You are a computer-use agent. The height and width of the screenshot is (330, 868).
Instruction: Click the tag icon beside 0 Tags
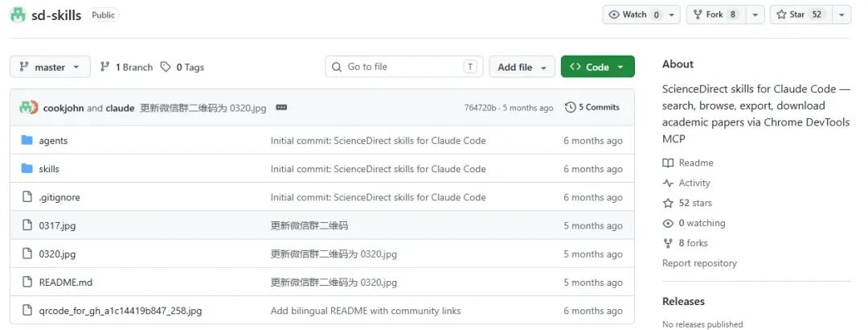coord(166,67)
